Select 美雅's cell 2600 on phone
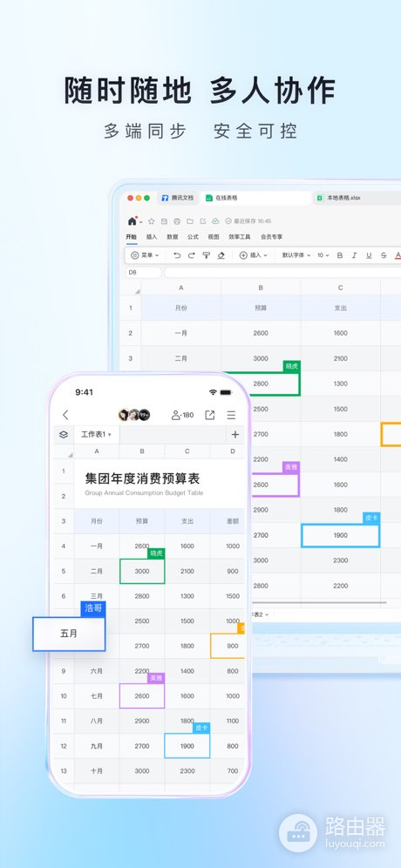Viewport: 401px width, 868px height. point(142,695)
